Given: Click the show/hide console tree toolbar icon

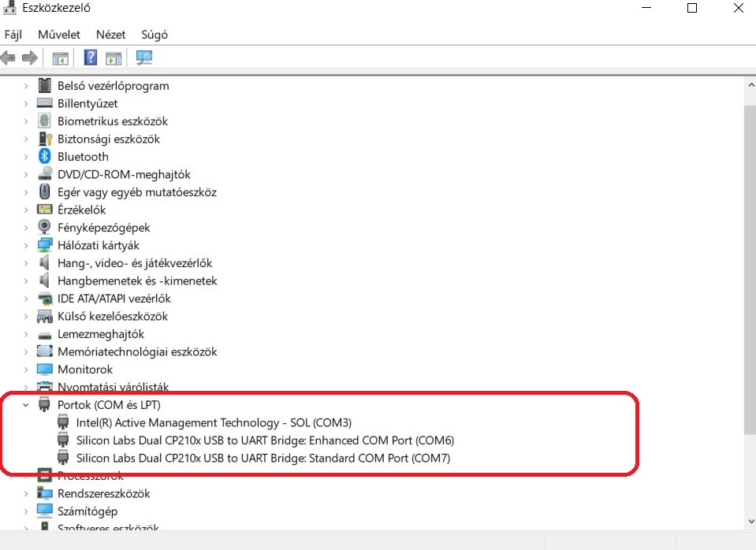Looking at the screenshot, I should [60, 58].
